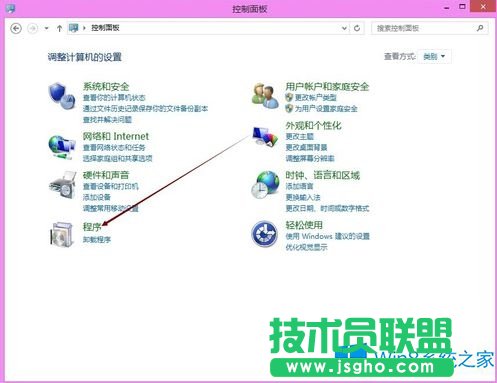Open the 外观和个性化 monitor icon
Screen dimensions: 497x383
pyautogui.click(x=265, y=136)
